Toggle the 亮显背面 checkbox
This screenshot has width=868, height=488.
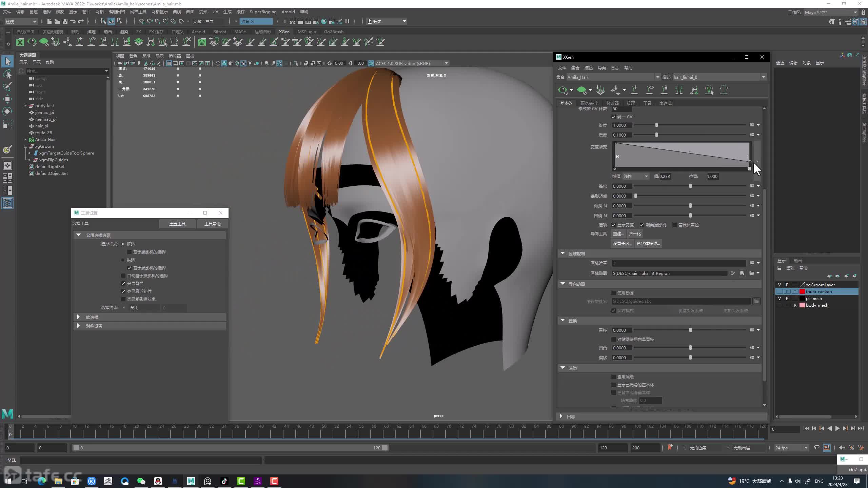123,284
